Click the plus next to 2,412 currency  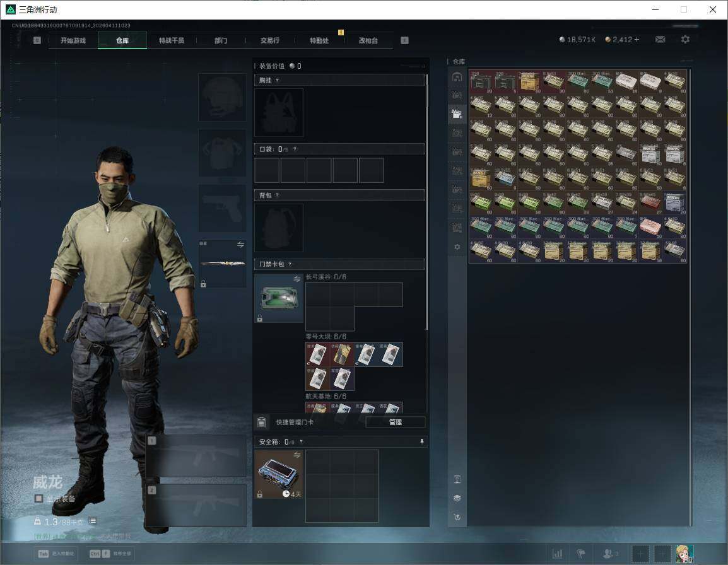[637, 40]
